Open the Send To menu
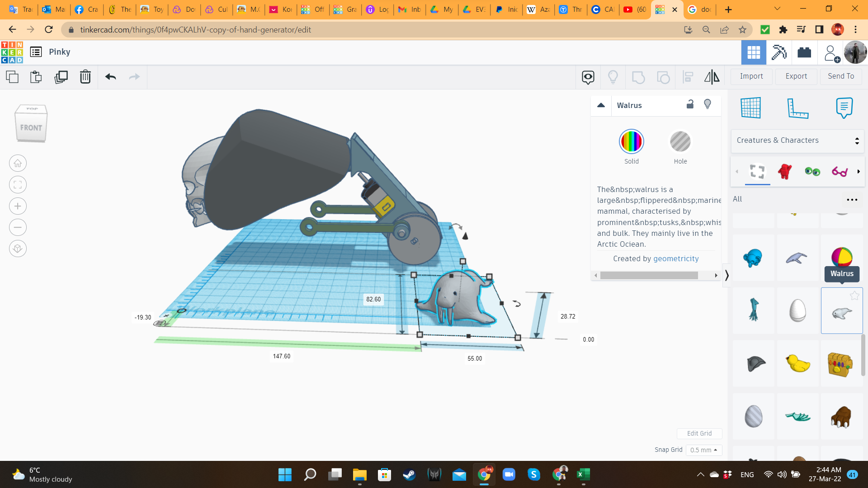The width and height of the screenshot is (868, 488). click(x=840, y=76)
